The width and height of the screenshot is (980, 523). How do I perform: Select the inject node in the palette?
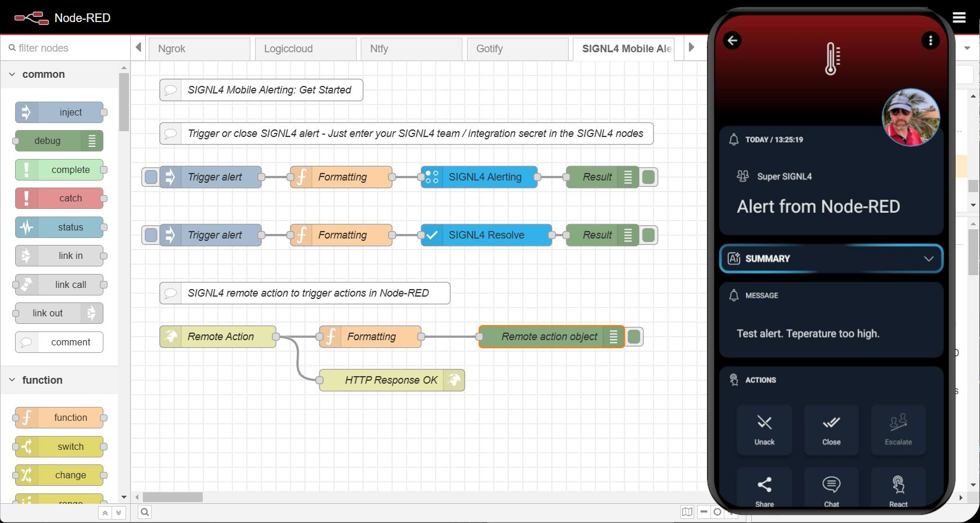(x=59, y=112)
